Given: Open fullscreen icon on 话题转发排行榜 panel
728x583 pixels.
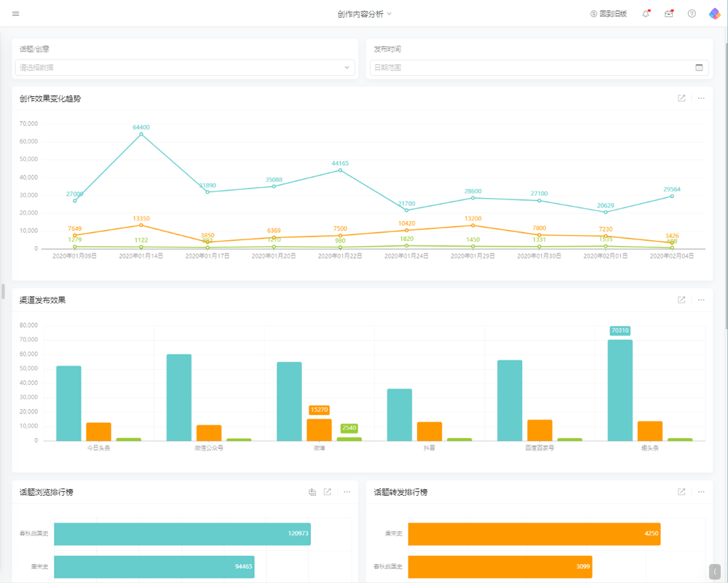Looking at the screenshot, I should [681, 492].
